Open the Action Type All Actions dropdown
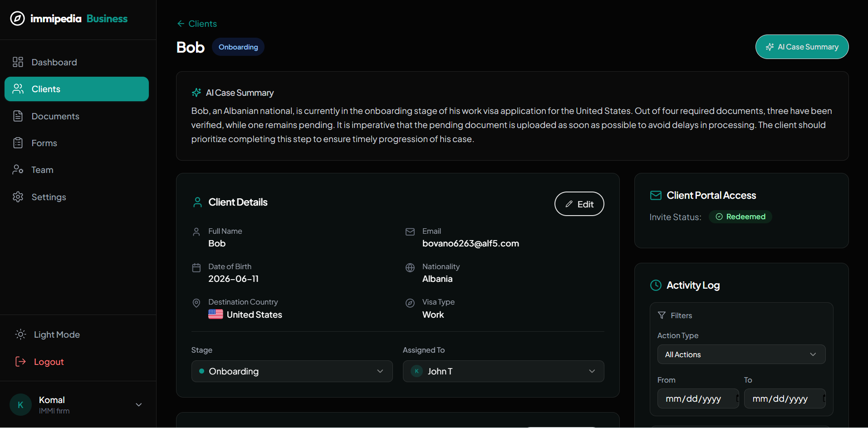The height and width of the screenshot is (428, 868). coord(741,354)
